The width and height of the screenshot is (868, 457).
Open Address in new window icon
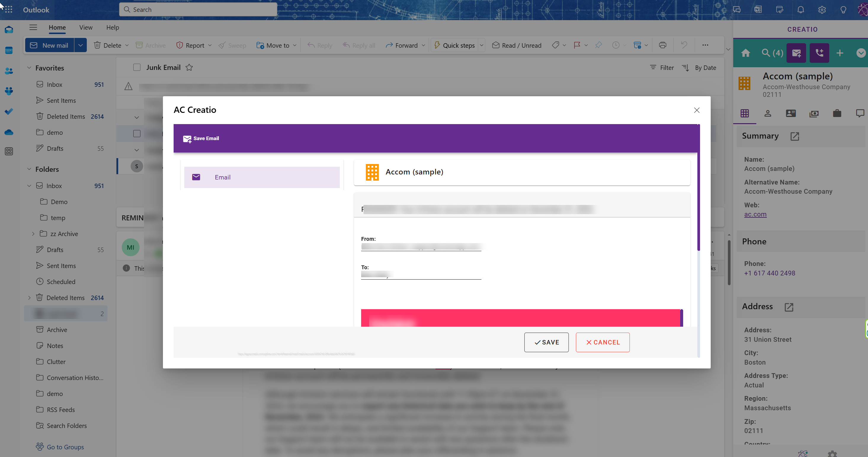[x=789, y=307]
